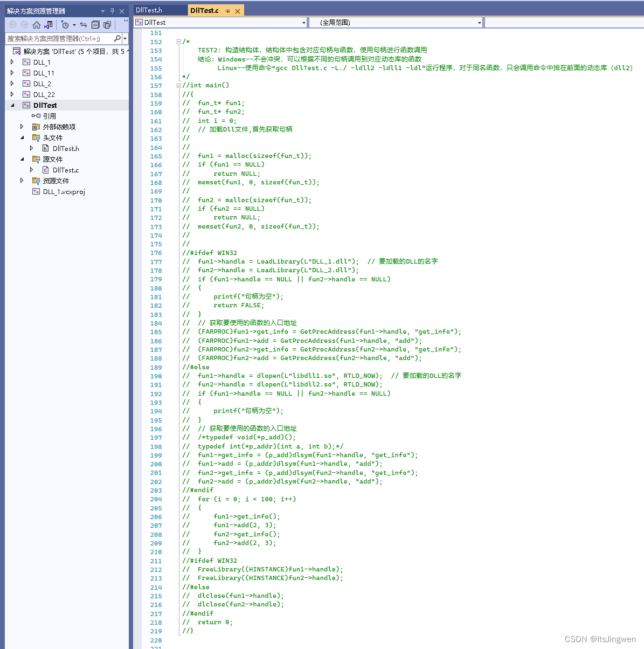This screenshot has height=649, width=644.
Task: Click '//int main()' text on line 157
Action: pyautogui.click(x=206, y=85)
